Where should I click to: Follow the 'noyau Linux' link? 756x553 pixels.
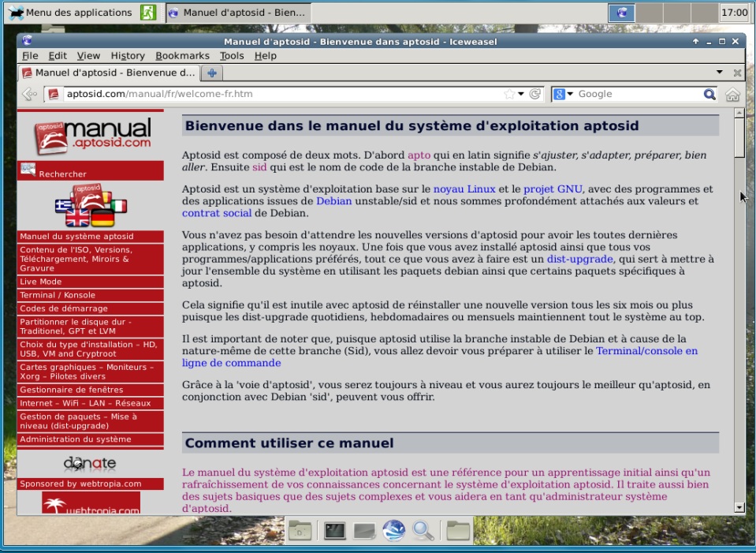coord(464,189)
